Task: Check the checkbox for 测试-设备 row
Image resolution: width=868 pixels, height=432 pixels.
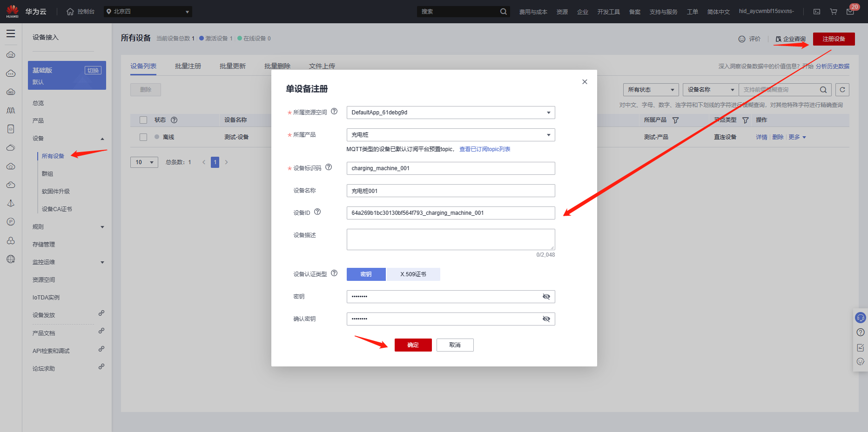Action: pos(143,137)
